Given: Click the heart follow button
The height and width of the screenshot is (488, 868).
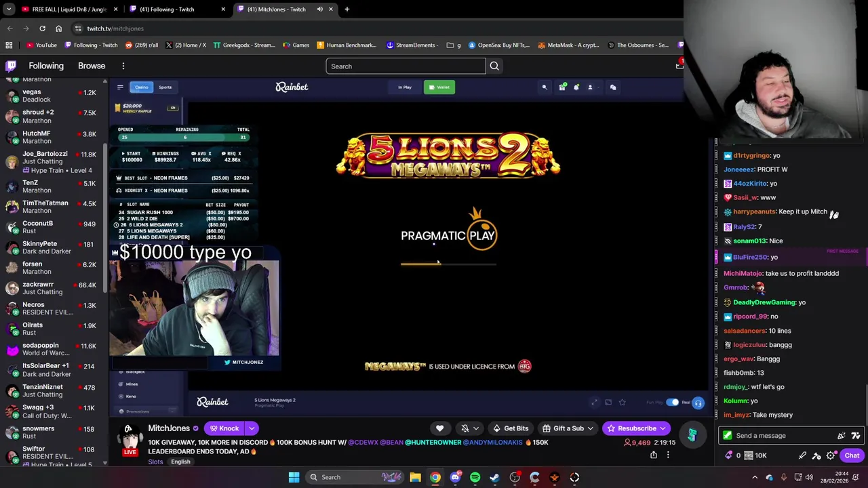Looking at the screenshot, I should click(439, 428).
